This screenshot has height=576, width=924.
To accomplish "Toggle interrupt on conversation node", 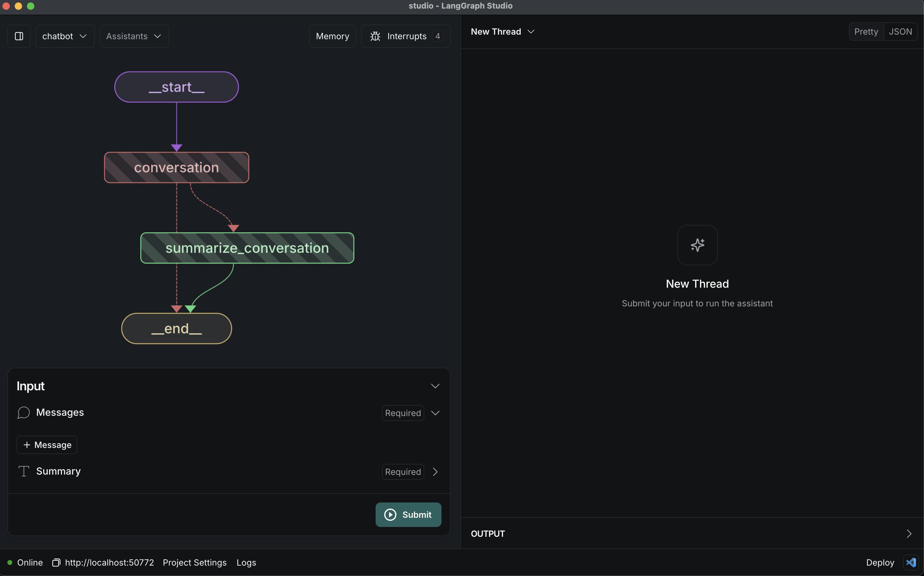I will 176,168.
